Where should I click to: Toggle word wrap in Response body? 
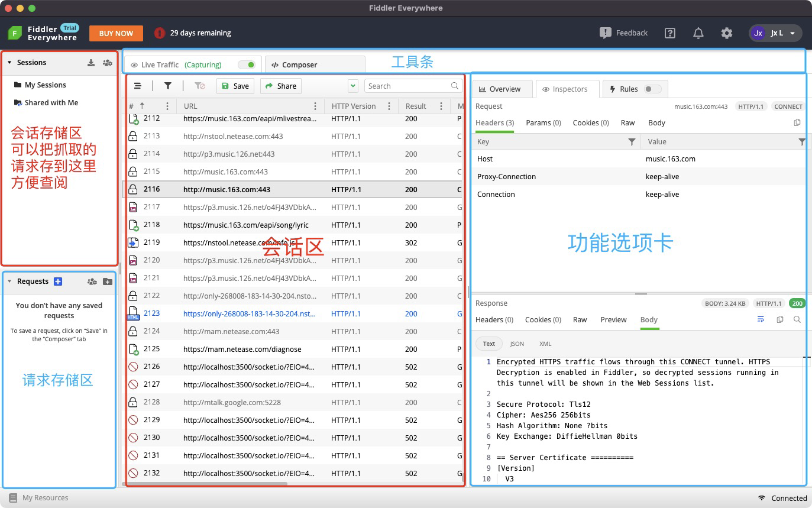(761, 319)
